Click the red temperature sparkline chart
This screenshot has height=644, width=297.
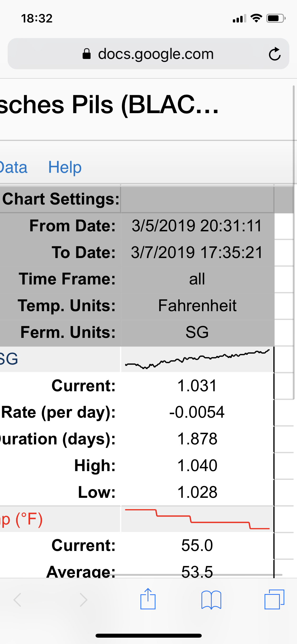[x=197, y=519]
